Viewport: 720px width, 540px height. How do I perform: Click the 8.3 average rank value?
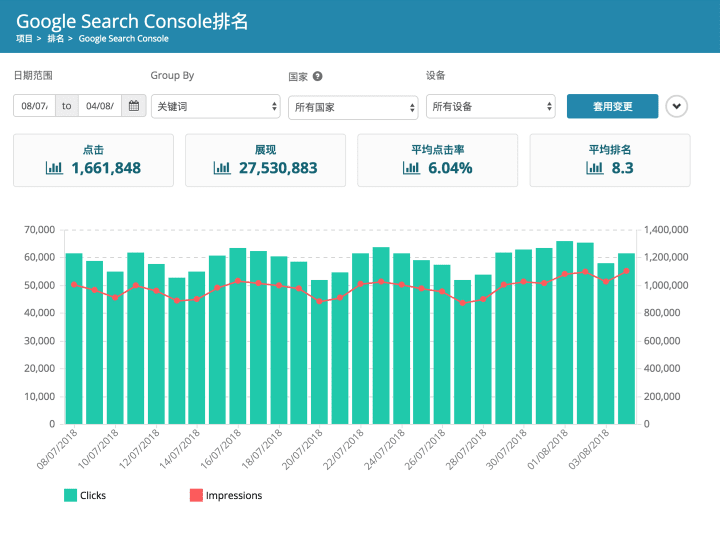[x=622, y=168]
